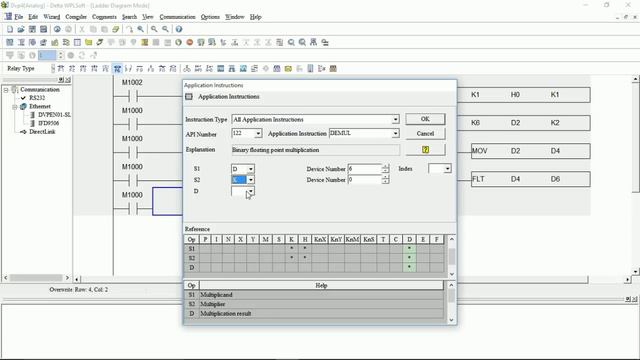The width and height of the screenshot is (640, 360).
Task: Open the Communication menu
Action: pos(177,17)
